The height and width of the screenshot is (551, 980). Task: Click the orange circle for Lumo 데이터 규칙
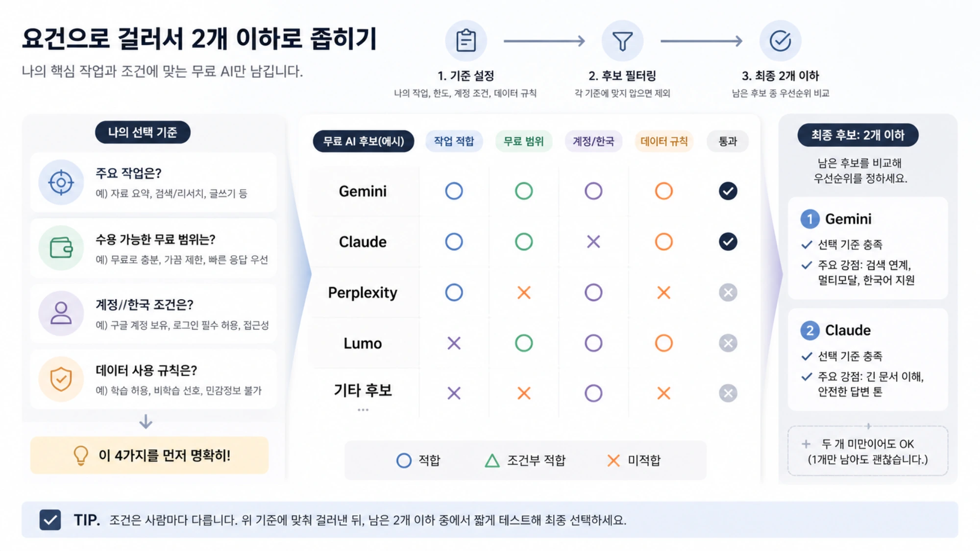663,343
